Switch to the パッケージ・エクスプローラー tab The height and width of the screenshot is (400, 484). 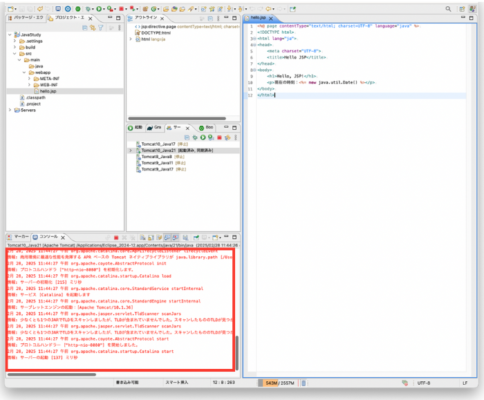coord(26,18)
